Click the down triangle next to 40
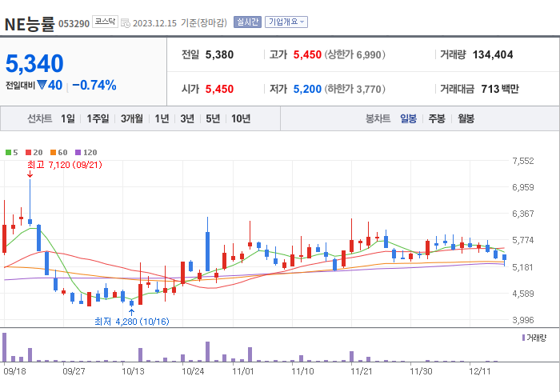Image resolution: width=560 pixels, height=392 pixels. point(42,85)
